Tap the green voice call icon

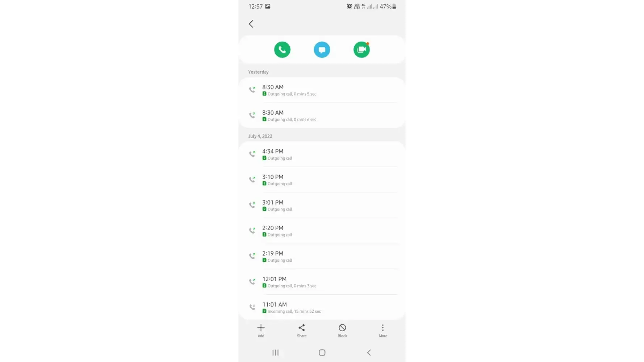282,50
